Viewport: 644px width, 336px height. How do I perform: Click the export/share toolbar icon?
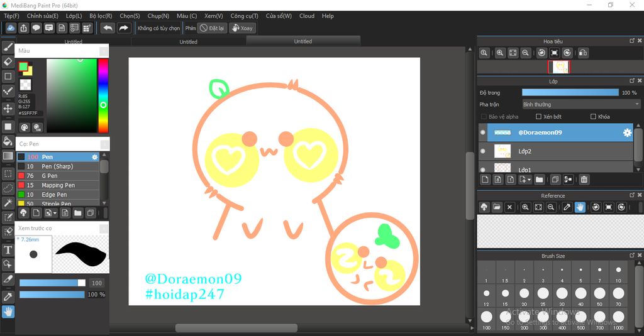pos(23,28)
